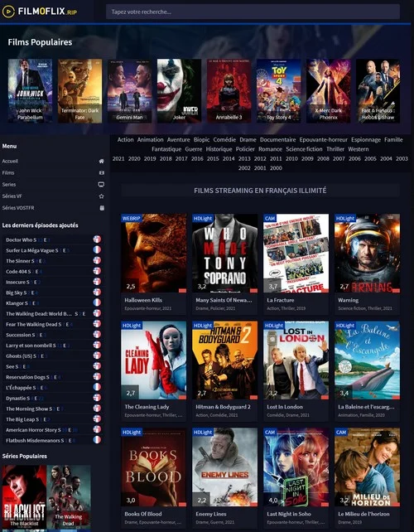Viewport: 414px width, 532px height.
Task: Open the X-Men: Dark Phoenix poster
Action: [x=328, y=91]
